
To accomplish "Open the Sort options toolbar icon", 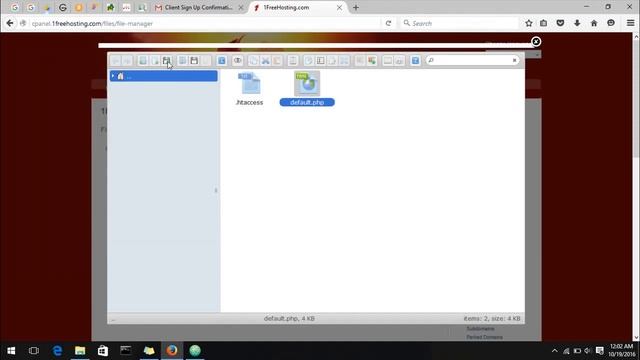I will click(x=399, y=61).
